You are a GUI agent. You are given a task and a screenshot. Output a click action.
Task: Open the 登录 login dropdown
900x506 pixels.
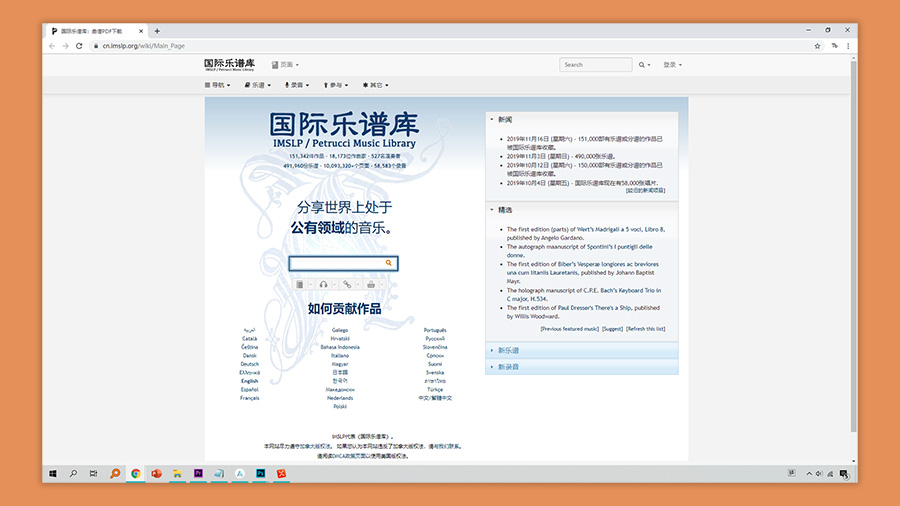pos(672,65)
